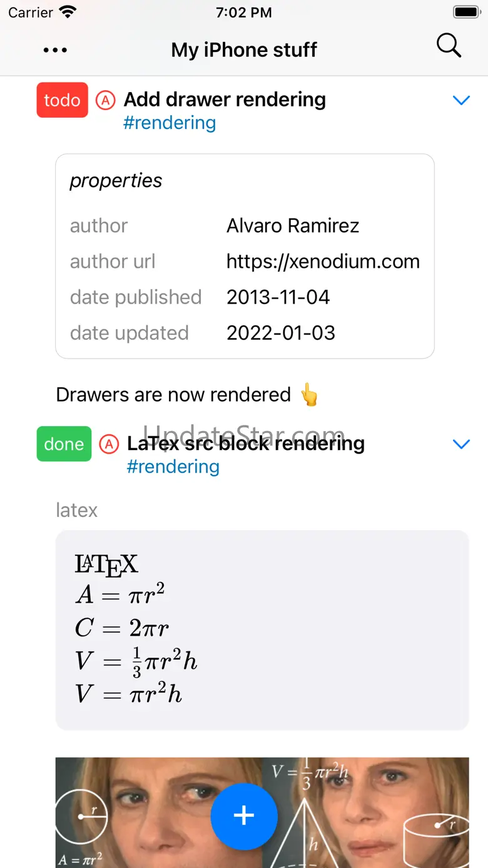
Task: Open the three-dots more menu
Action: 56,50
